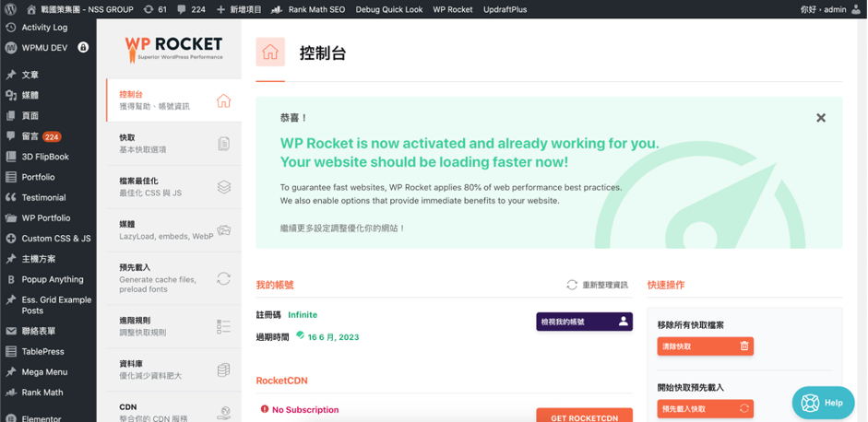
Task: Click 檢視我的帳號 view account button
Action: pos(584,322)
